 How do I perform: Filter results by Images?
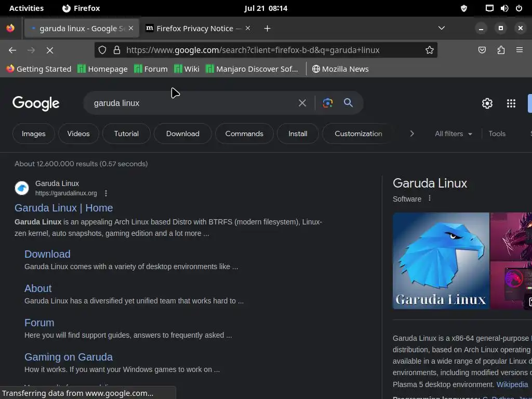coord(34,134)
